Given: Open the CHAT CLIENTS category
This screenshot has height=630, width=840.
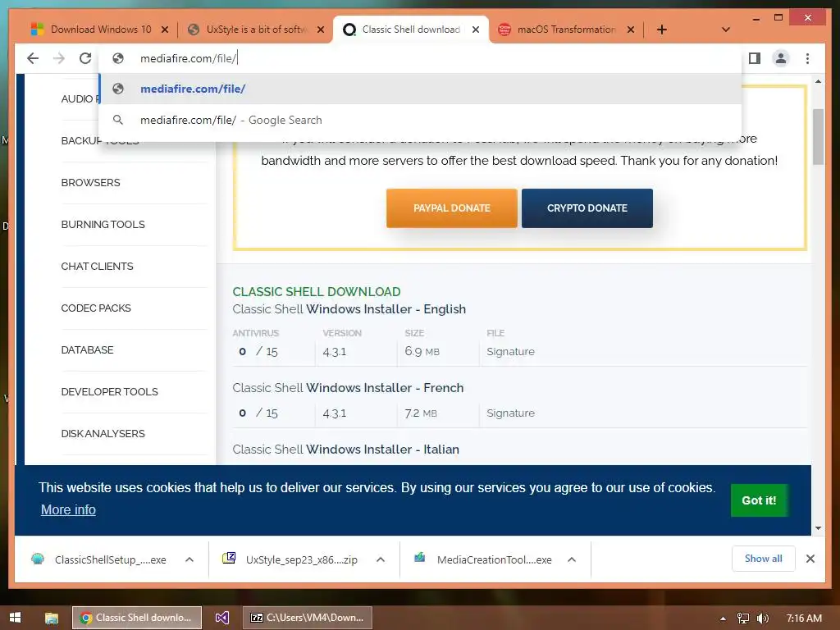Looking at the screenshot, I should coord(97,267).
